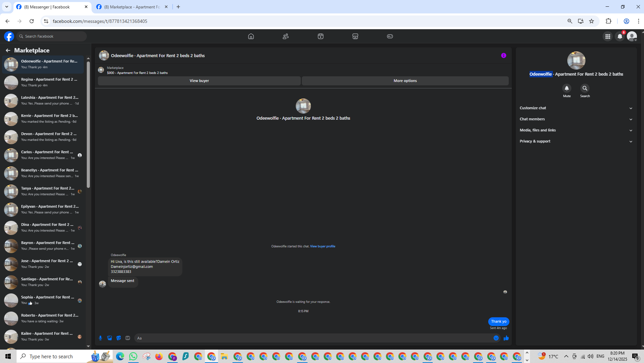Image resolution: width=644 pixels, height=363 pixels.
Task: Expand the Chat members section
Action: (x=576, y=119)
